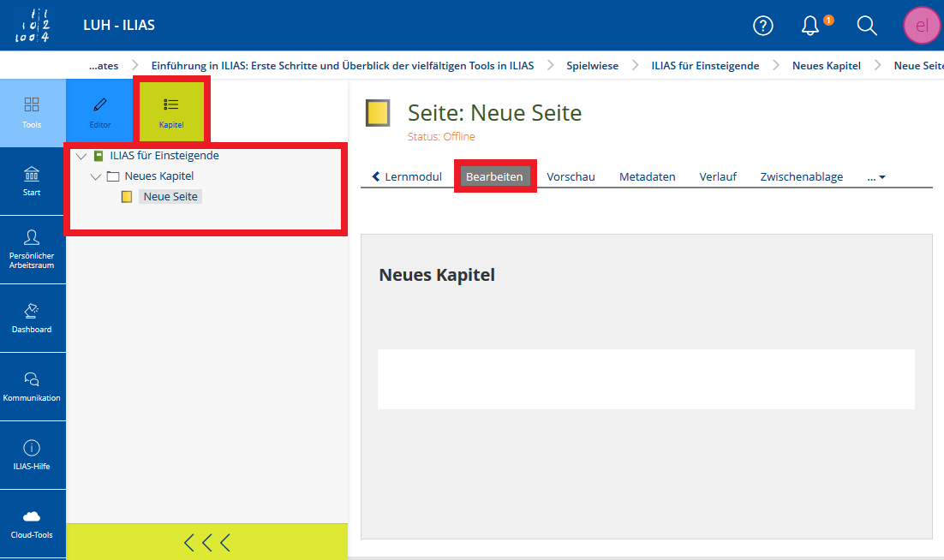Image resolution: width=944 pixels, height=560 pixels.
Task: Open the Tools sidebar entry
Action: pos(32,113)
